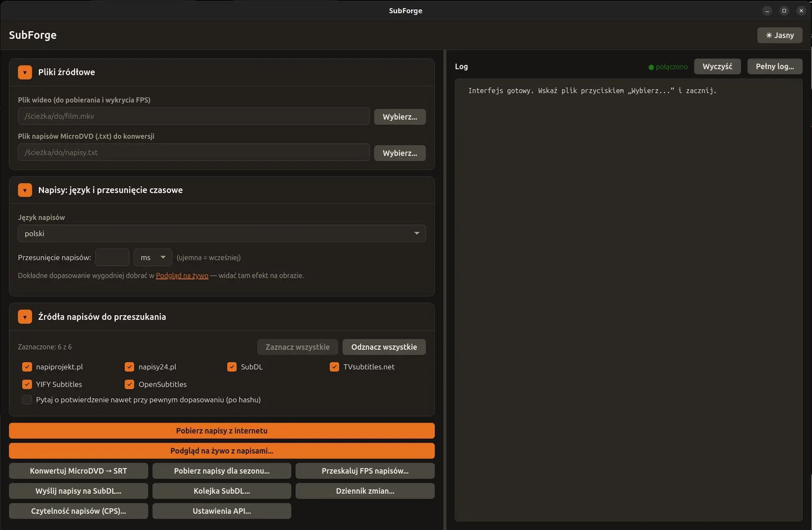Click Wyślij napisy na SubDL
This screenshot has height=530, width=812.
79,491
